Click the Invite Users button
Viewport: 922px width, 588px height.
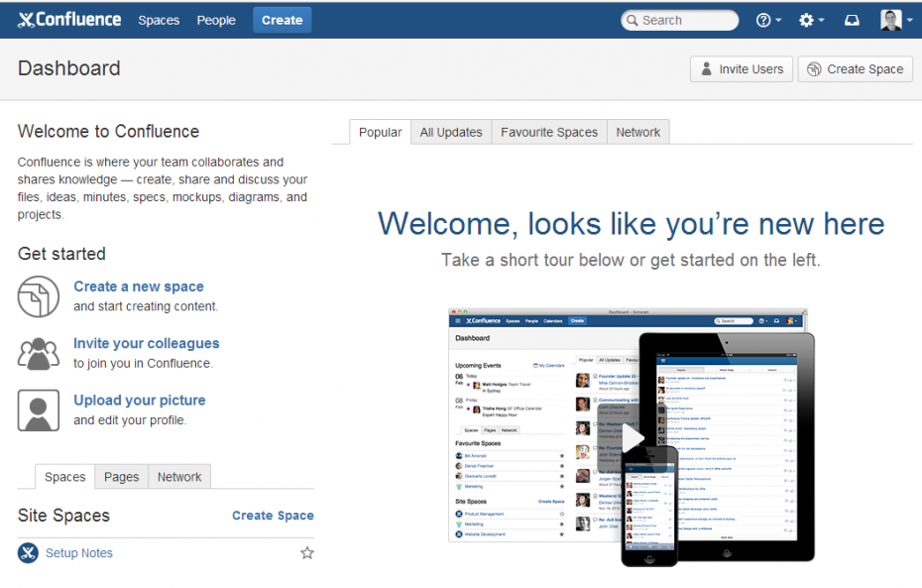tap(741, 68)
